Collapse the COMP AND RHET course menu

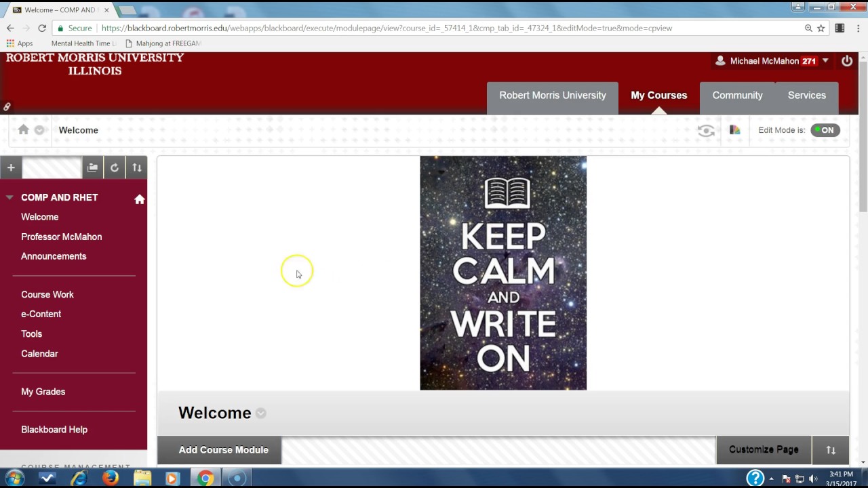coord(9,197)
